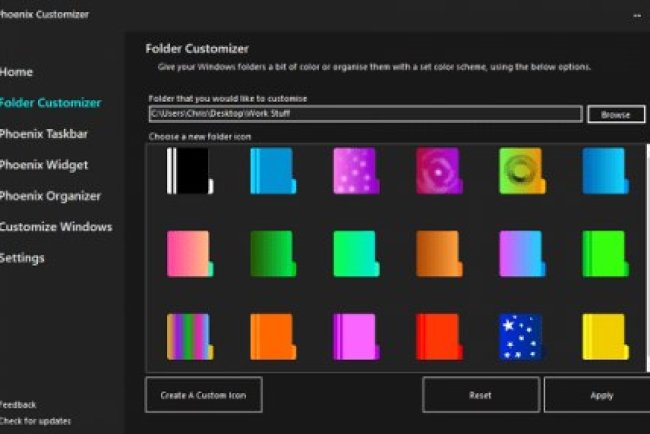Click the Check for updates link
Viewport: 650px width, 434px height.
[35, 421]
